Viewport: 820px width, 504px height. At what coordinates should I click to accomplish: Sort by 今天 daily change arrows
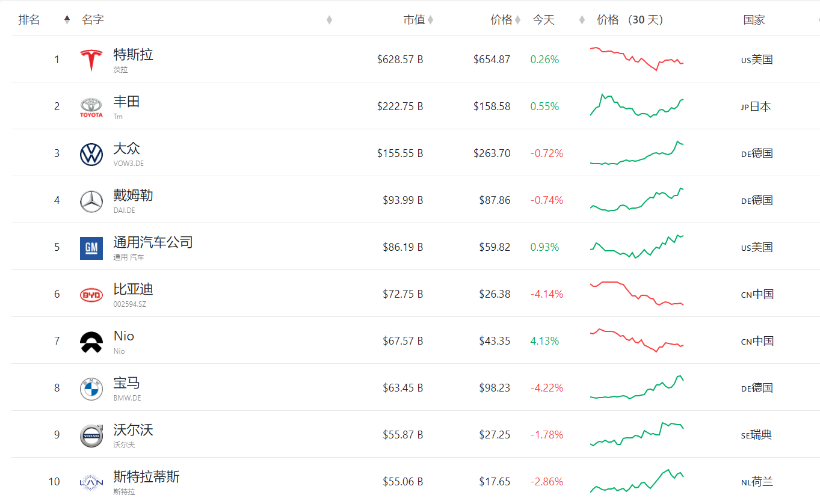(x=582, y=20)
